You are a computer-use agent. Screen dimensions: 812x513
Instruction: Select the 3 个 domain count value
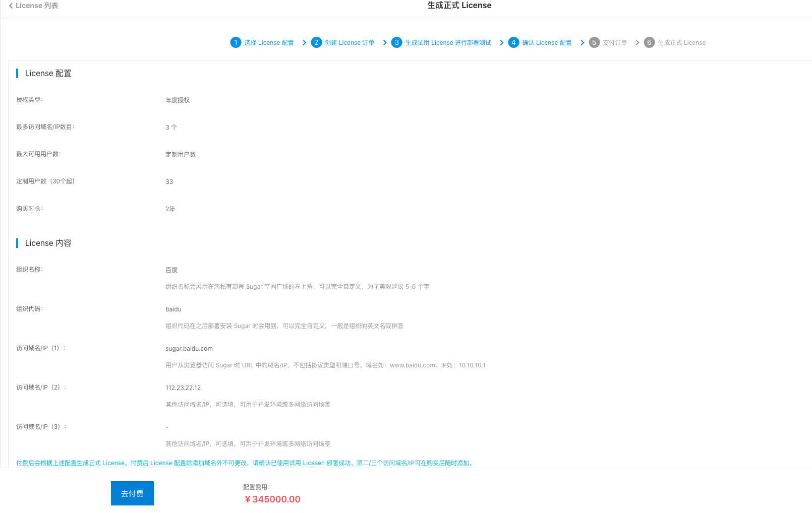171,127
